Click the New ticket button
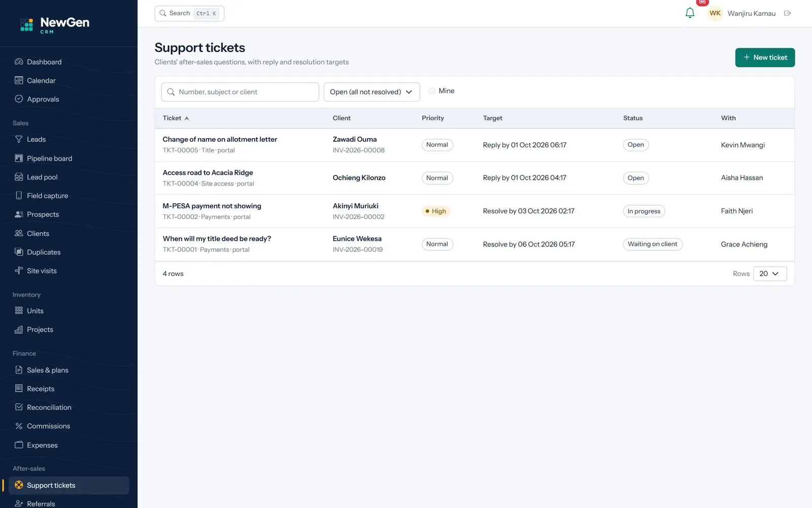The image size is (812, 508). 765,57
